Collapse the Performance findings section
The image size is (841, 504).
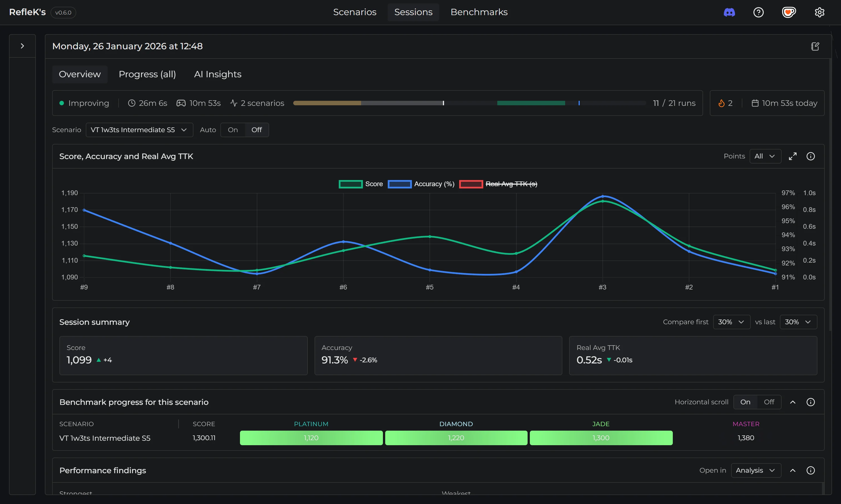[x=793, y=470]
